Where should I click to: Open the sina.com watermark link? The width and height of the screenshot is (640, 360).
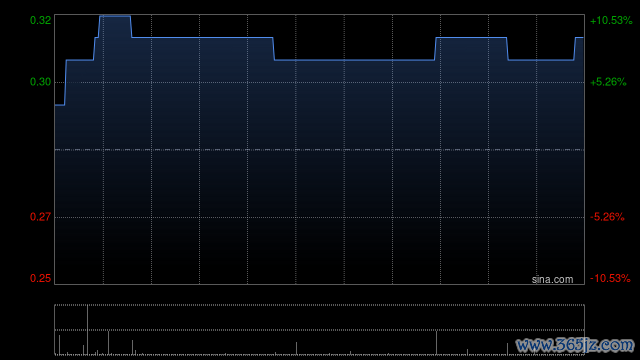(552, 279)
